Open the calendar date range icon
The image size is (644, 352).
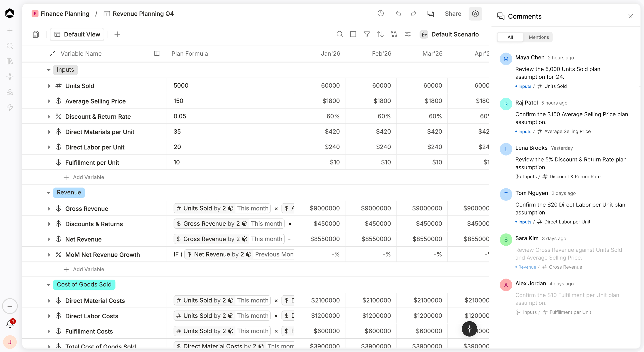tap(353, 34)
